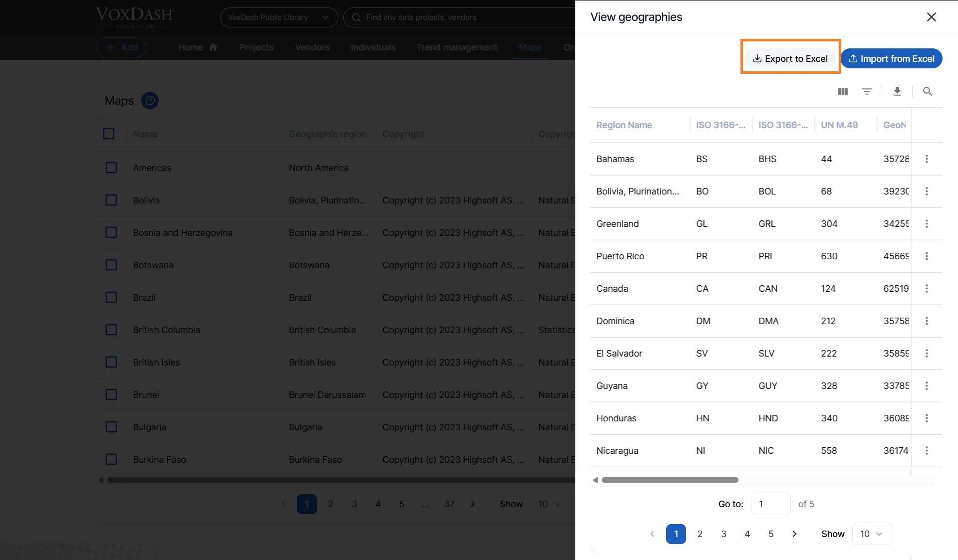Select the Maps navigation tab
This screenshot has width=958, height=560.
tap(530, 47)
